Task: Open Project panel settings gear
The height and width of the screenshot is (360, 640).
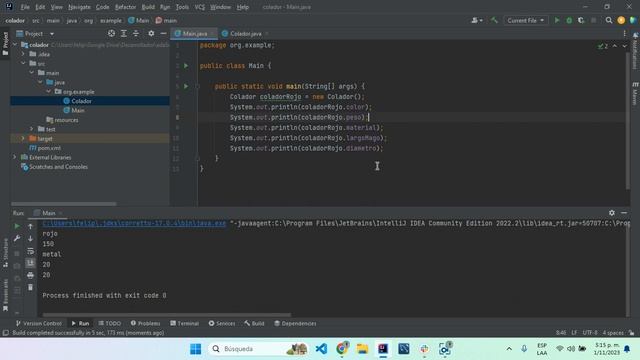Action: click(151, 33)
